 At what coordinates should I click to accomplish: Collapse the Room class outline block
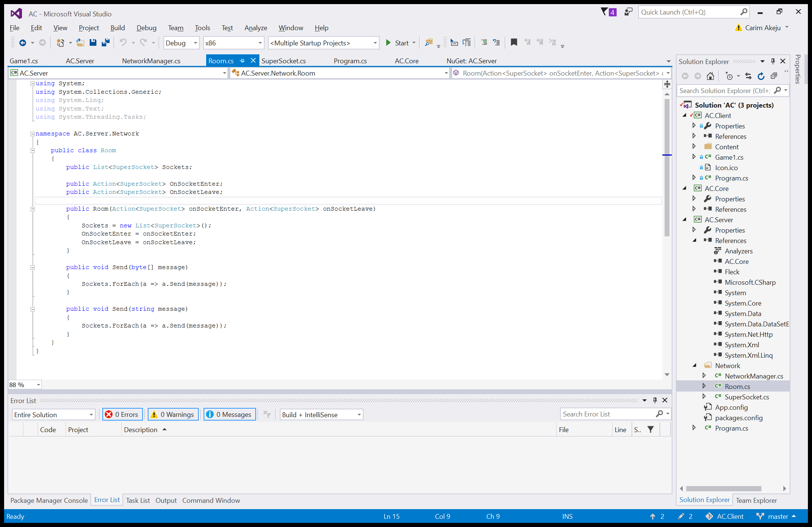click(32, 151)
